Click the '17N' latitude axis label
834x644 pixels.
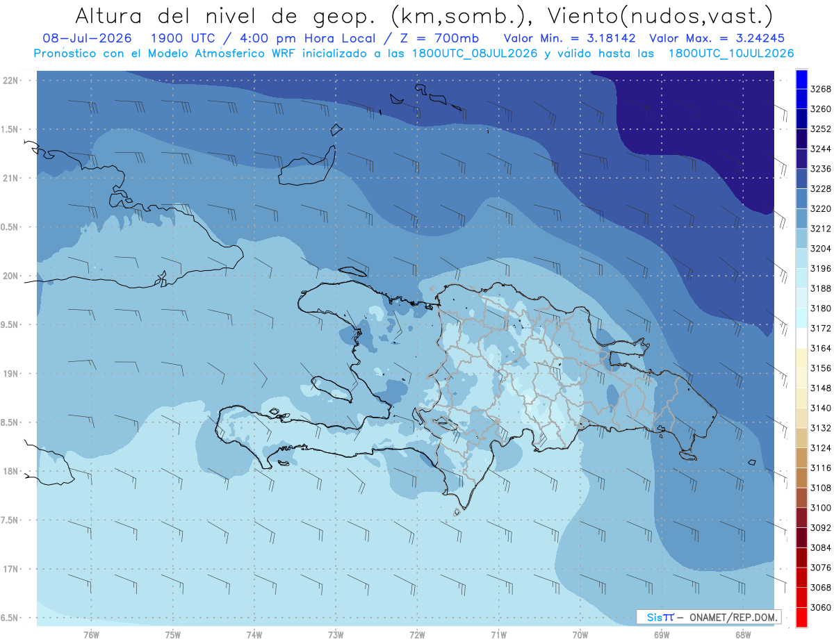coord(11,569)
